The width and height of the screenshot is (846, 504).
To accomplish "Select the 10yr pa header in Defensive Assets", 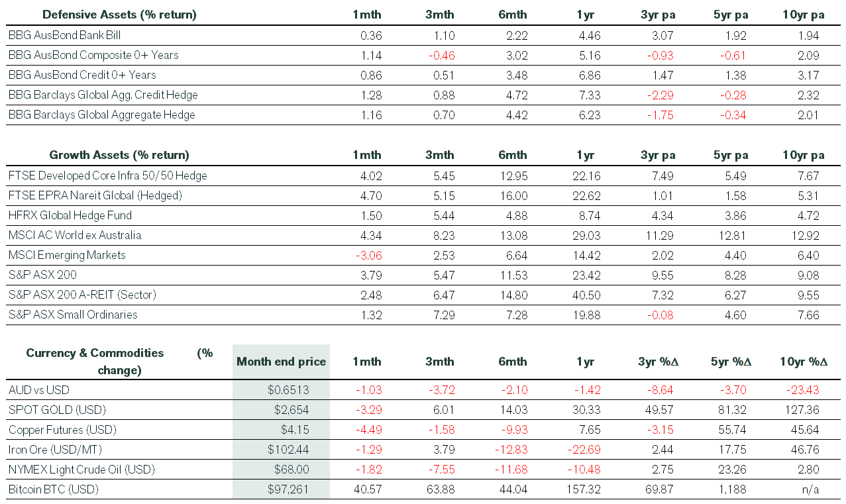I will (x=803, y=15).
